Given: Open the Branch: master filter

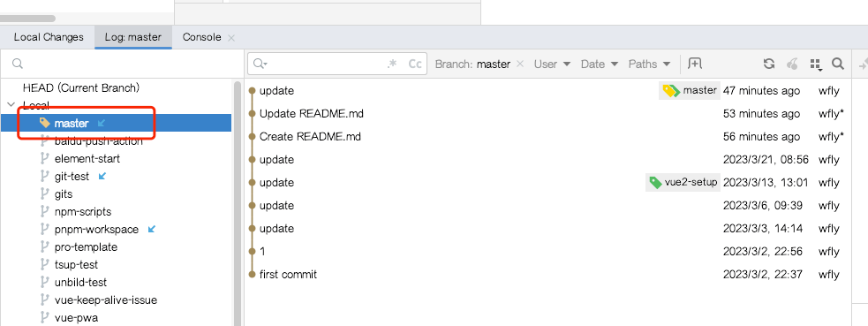Looking at the screenshot, I should pos(472,64).
